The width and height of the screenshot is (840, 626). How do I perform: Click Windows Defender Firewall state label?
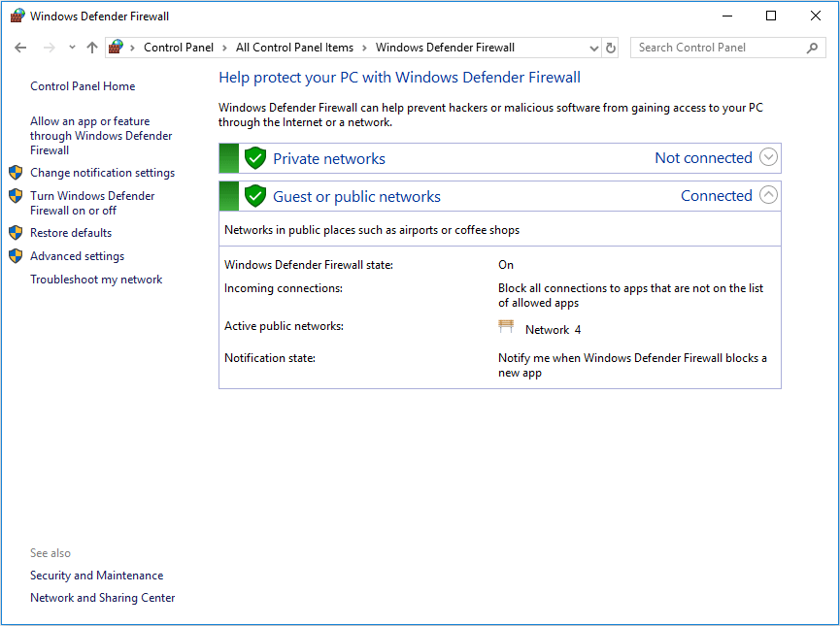(309, 265)
